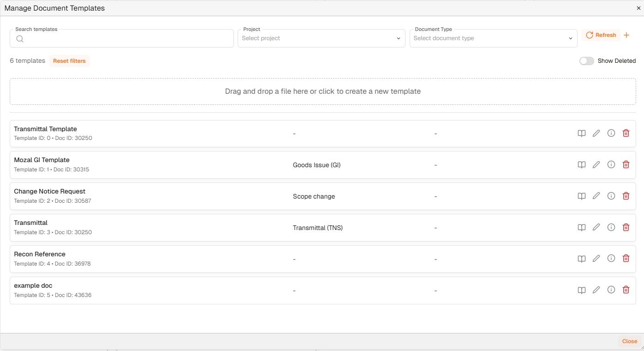
Task: Select the Change Notice Request name
Action: (x=49, y=191)
